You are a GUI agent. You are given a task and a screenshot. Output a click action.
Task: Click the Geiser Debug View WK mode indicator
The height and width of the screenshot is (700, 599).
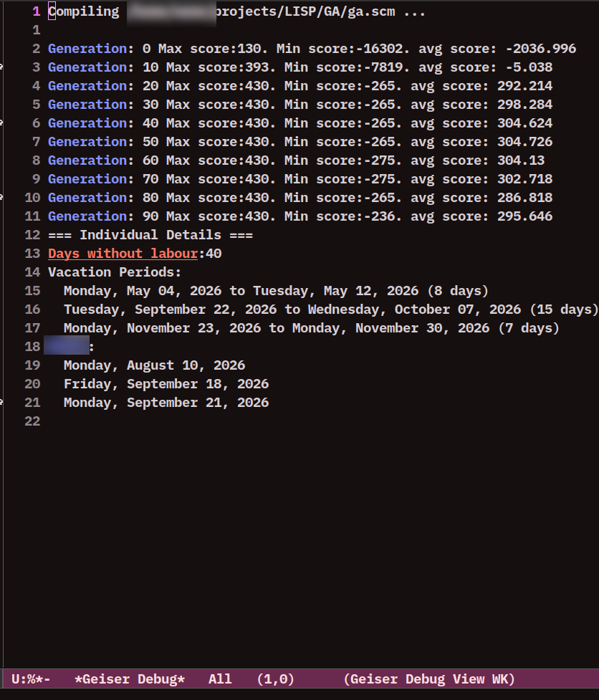pyautogui.click(x=429, y=679)
